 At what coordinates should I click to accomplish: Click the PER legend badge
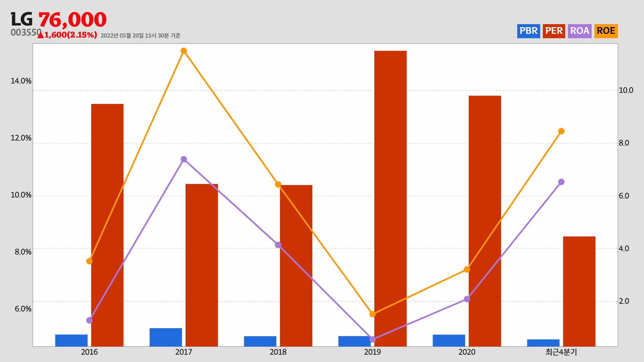pyautogui.click(x=554, y=31)
